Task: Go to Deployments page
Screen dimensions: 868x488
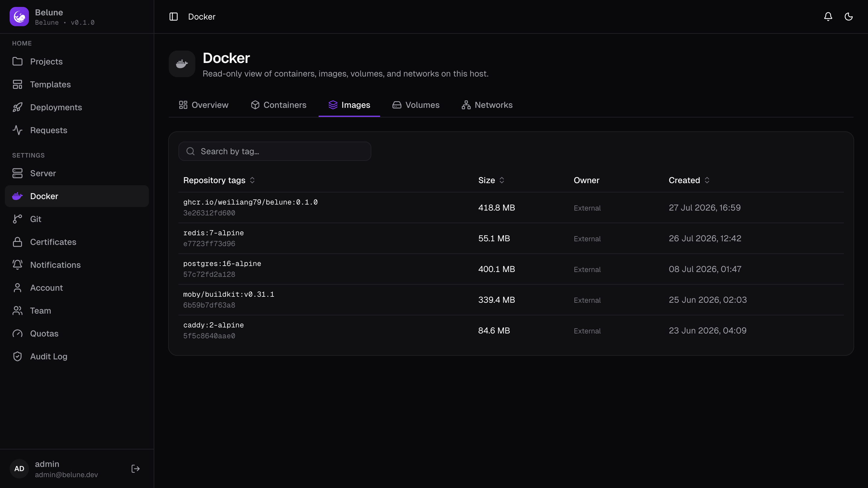Action: click(77, 107)
